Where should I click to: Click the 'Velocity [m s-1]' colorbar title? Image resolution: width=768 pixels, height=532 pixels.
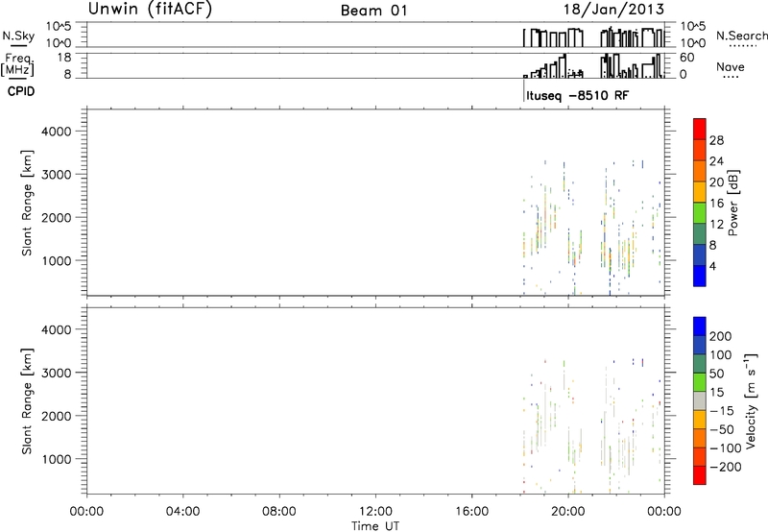point(751,400)
